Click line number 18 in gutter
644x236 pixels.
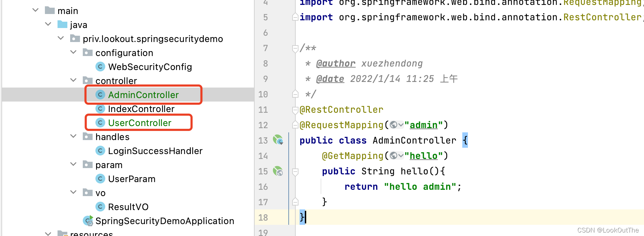pyautogui.click(x=263, y=217)
